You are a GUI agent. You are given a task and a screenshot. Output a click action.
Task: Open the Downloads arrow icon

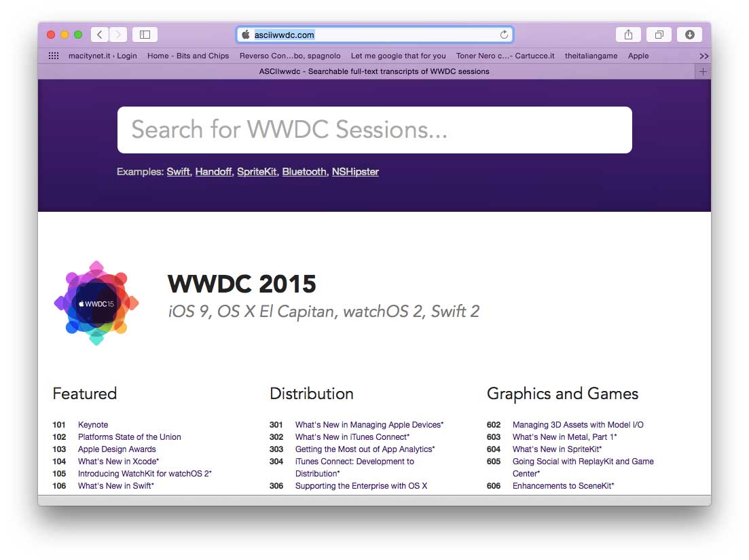tap(689, 35)
